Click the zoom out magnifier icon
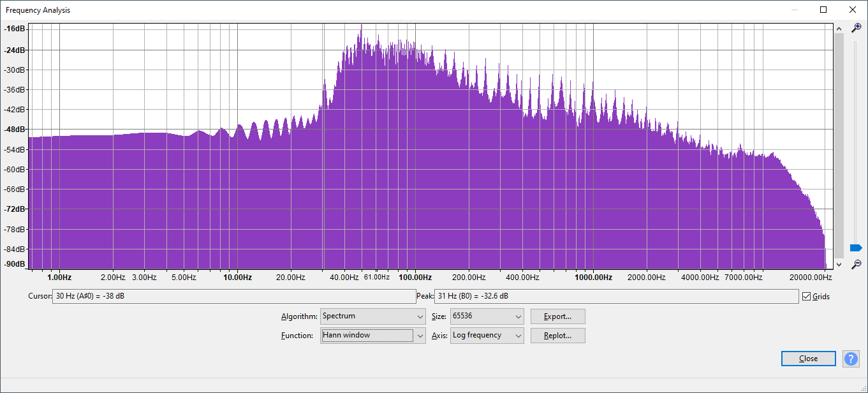868x393 pixels. (x=857, y=264)
